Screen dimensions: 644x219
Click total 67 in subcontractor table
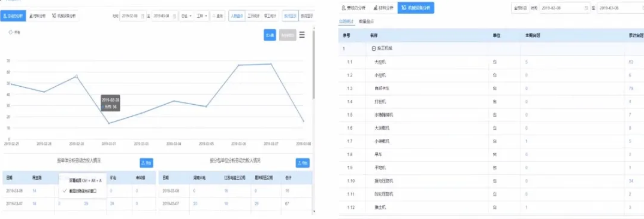(287, 204)
